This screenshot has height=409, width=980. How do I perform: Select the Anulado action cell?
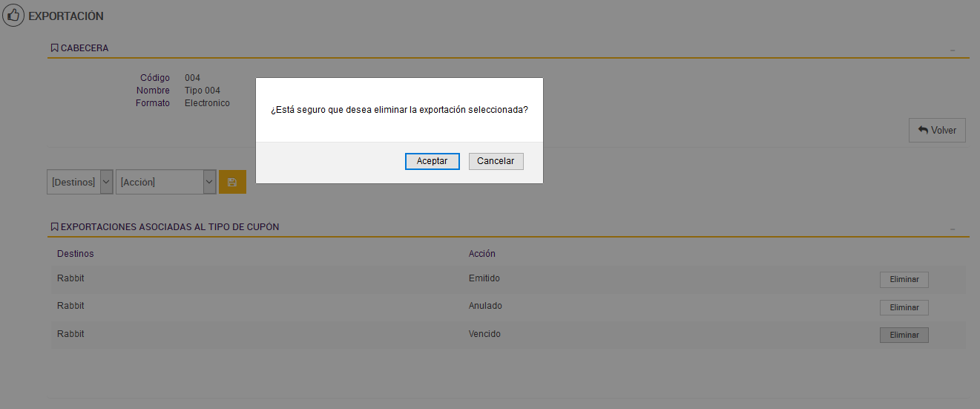coord(485,306)
